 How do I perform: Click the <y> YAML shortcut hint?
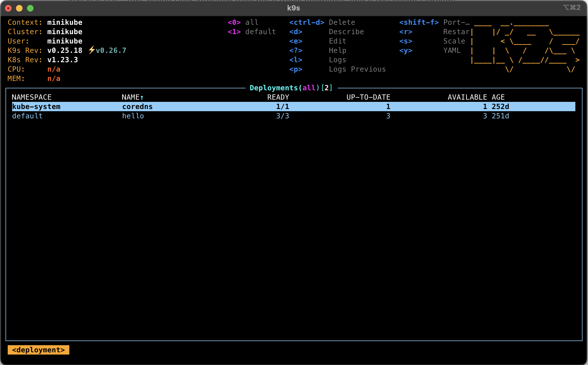point(430,50)
